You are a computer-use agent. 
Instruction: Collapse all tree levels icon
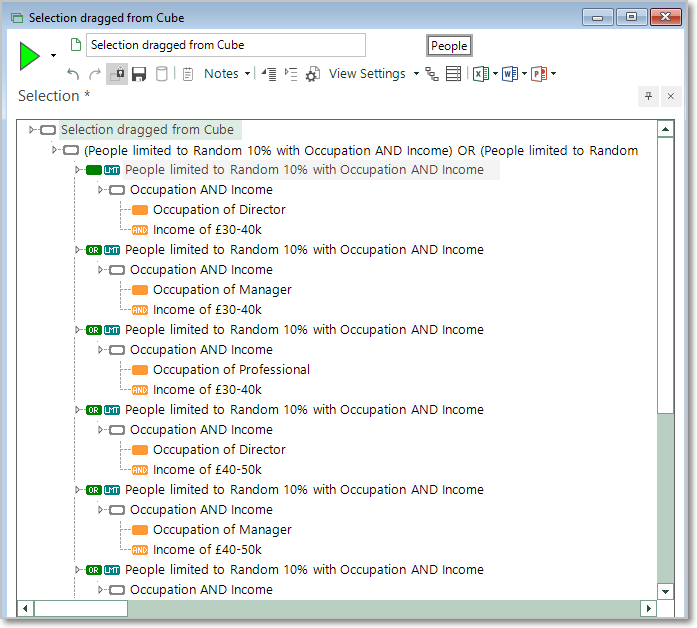point(269,74)
